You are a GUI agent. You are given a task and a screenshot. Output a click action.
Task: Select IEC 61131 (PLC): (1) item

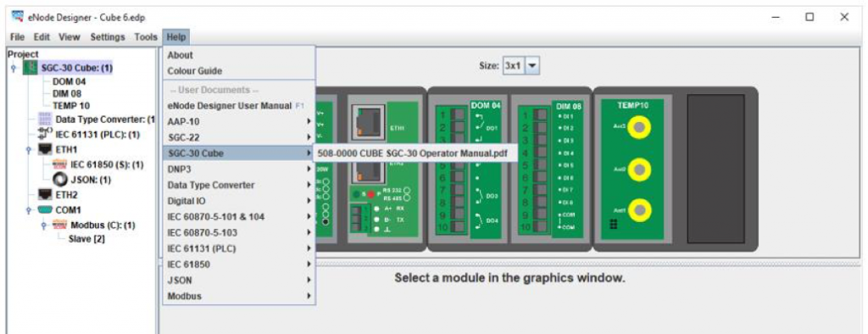(x=97, y=134)
